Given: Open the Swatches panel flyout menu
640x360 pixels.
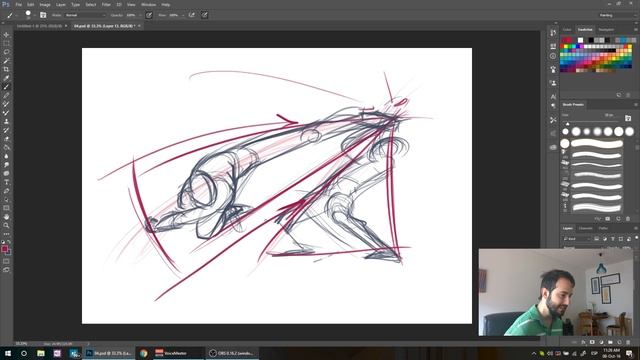Looking at the screenshot, I should 636,29.
